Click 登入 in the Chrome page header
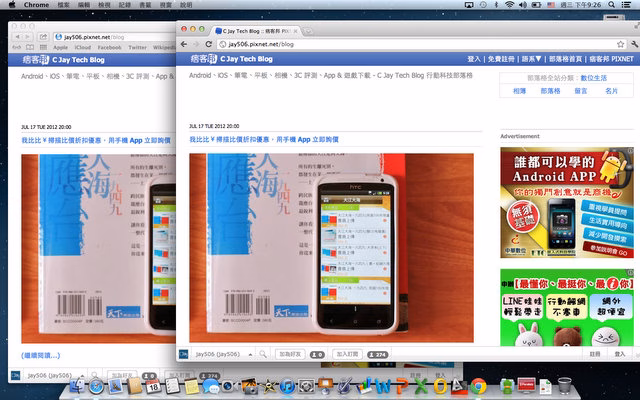Screen dimensions: 640x400 (x=474, y=59)
